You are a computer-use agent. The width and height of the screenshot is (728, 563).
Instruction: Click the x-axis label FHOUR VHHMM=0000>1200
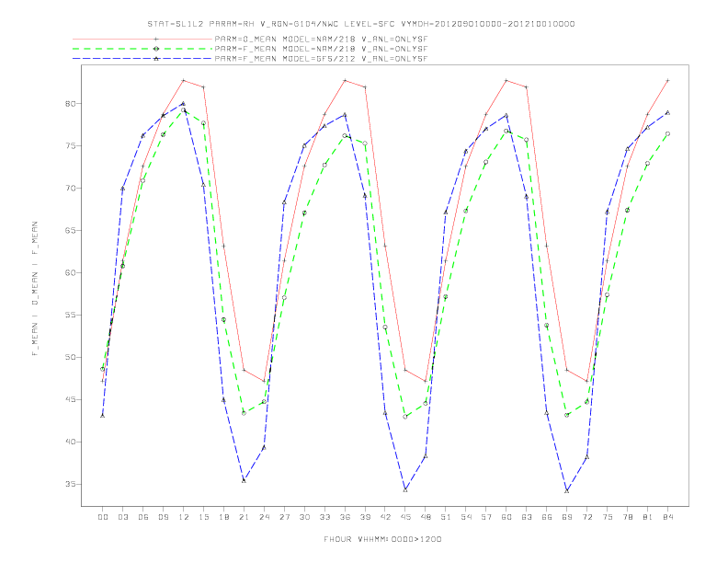382,539
